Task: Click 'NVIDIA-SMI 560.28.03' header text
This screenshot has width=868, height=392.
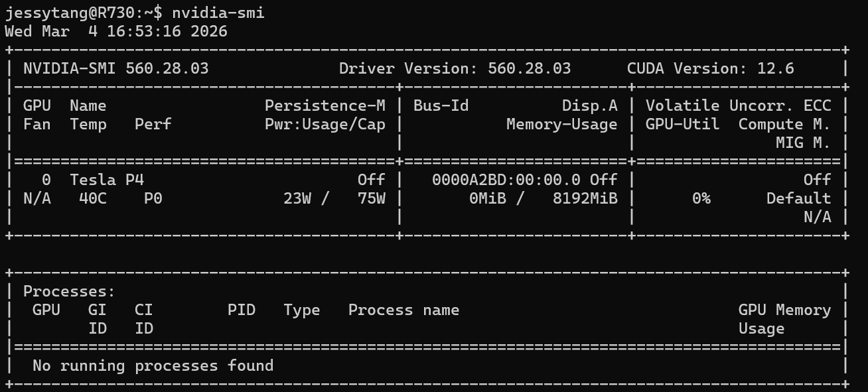Action: (x=116, y=68)
